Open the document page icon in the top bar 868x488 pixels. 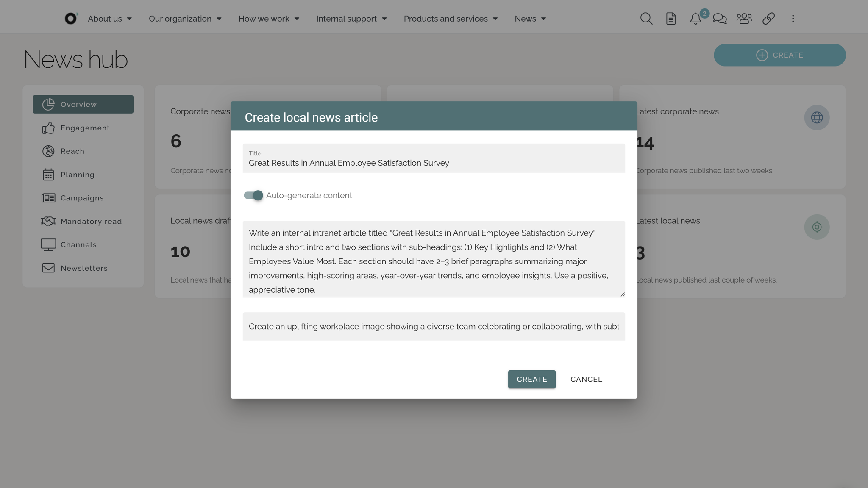670,19
